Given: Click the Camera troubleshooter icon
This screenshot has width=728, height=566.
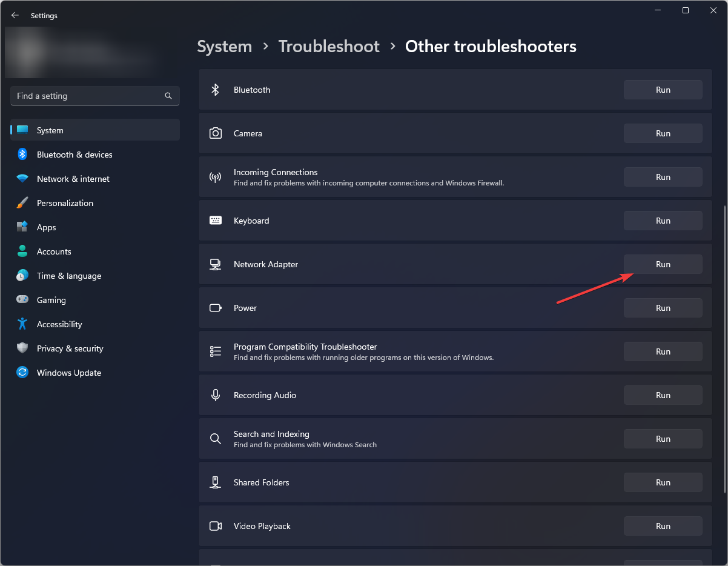Looking at the screenshot, I should point(215,133).
